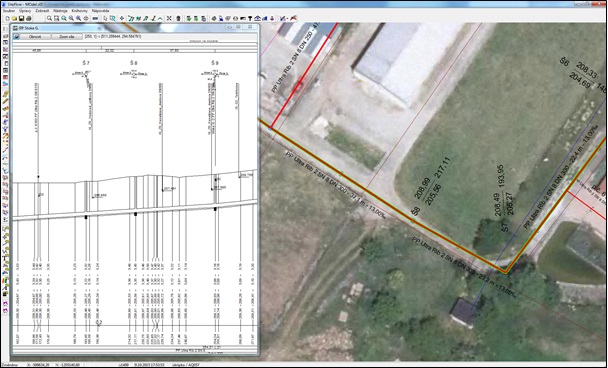Click the red pen icon at toolbar end

coord(294,18)
